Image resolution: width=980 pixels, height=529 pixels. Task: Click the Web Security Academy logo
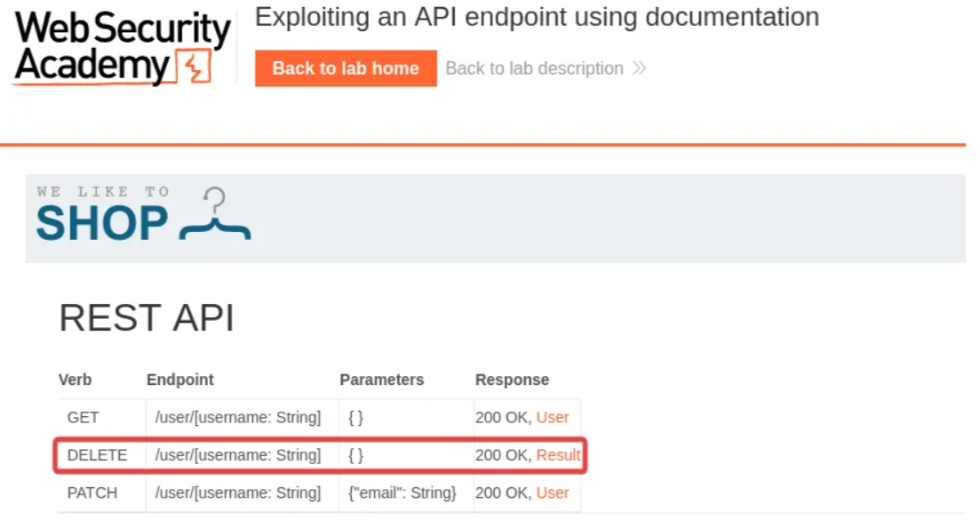tap(123, 47)
